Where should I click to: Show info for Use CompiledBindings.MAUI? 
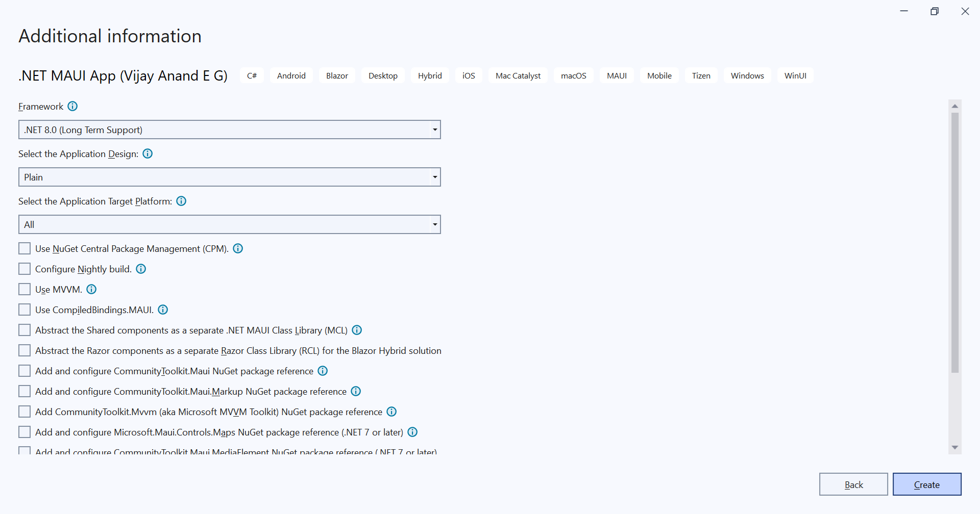163,310
